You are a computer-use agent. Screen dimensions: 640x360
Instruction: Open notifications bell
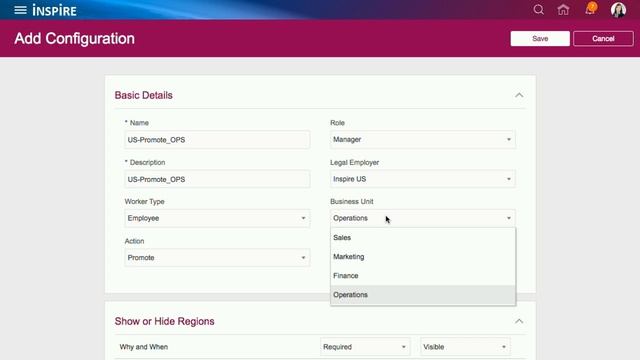click(x=590, y=9)
